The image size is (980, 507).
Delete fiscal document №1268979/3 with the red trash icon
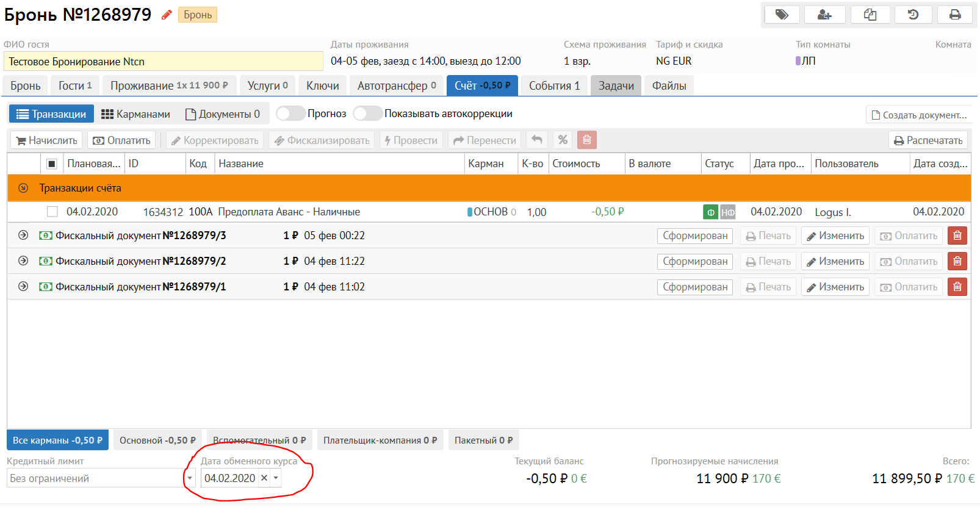(957, 236)
